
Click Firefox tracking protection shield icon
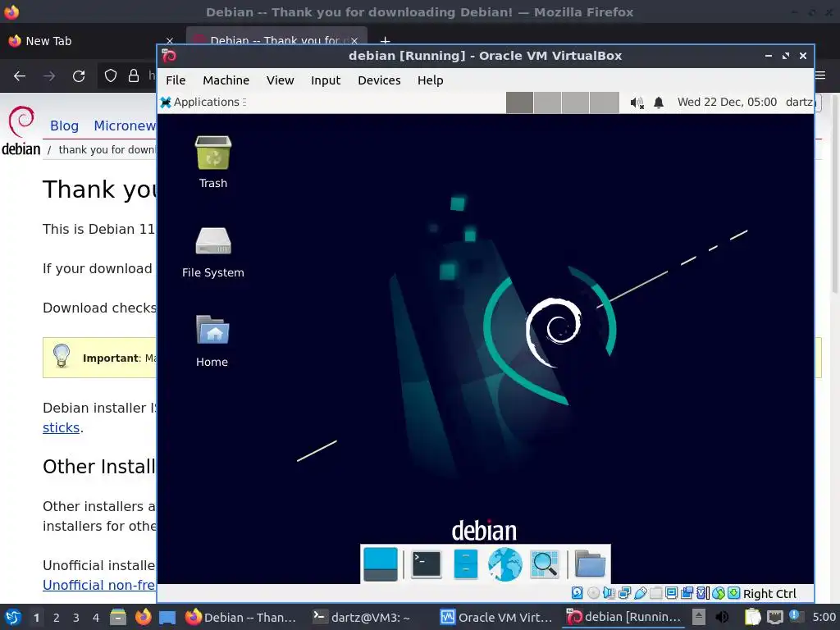click(111, 76)
